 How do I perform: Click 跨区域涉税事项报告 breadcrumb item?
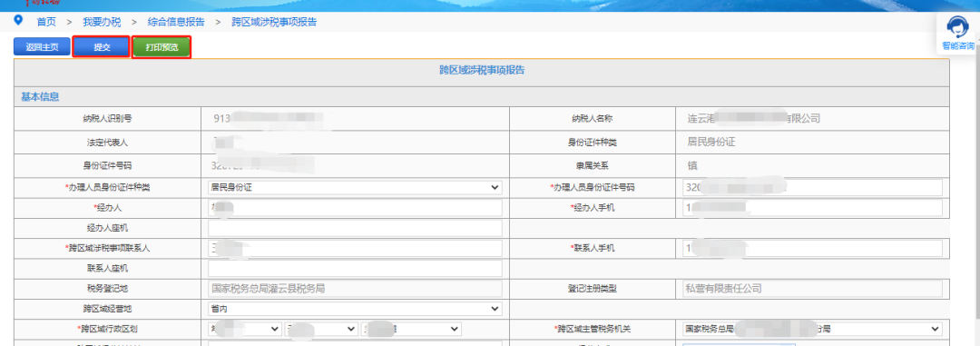click(274, 22)
